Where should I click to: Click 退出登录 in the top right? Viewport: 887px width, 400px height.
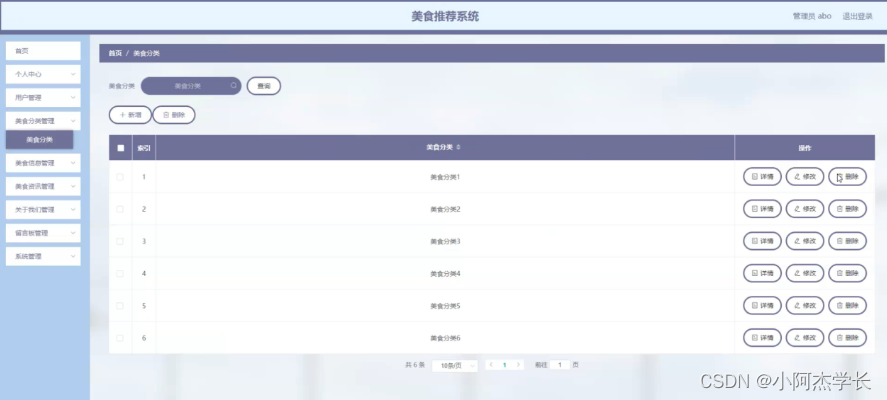coord(857,16)
